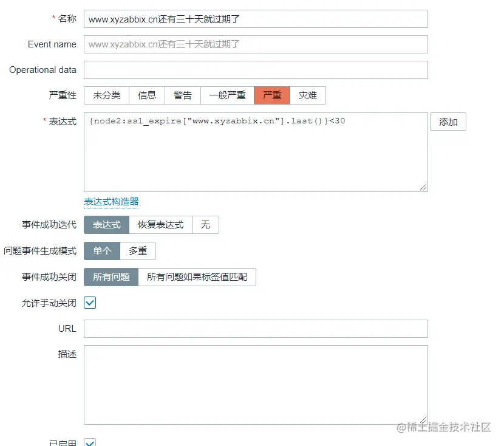Select 严重 severity option

click(x=272, y=95)
